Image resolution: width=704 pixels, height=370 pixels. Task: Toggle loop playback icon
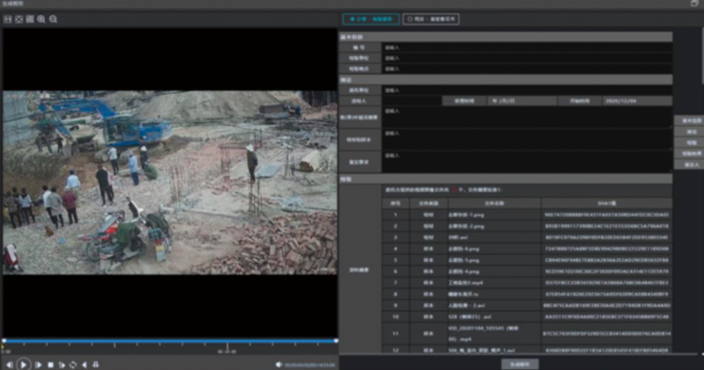click(x=73, y=365)
